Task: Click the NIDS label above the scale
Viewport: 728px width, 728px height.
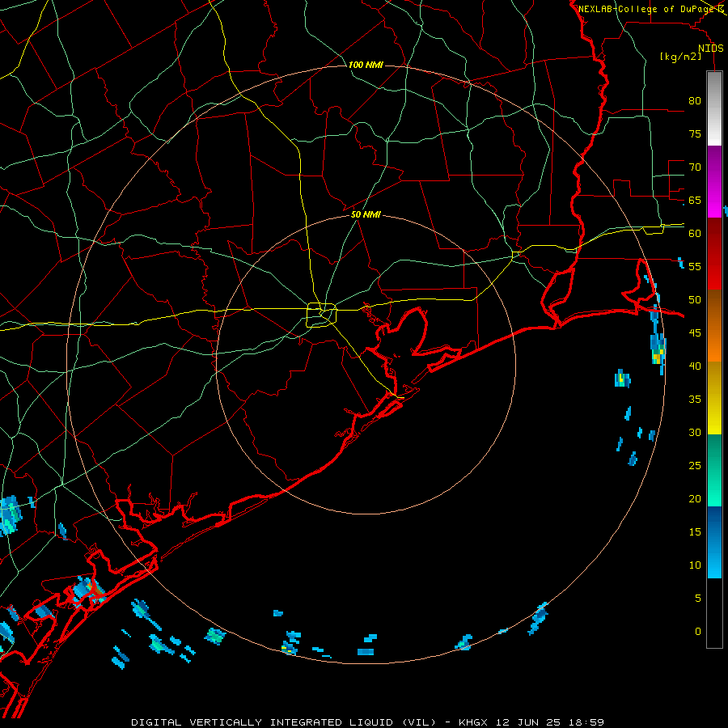Action: click(x=711, y=49)
